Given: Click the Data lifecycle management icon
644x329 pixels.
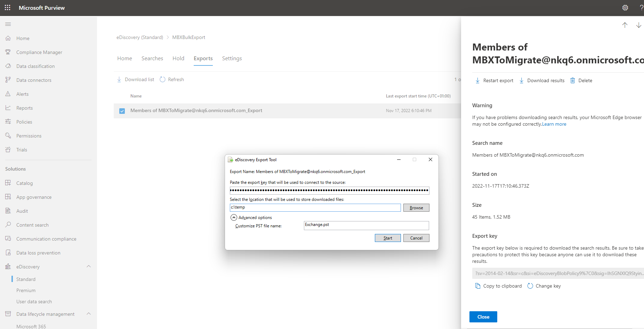Looking at the screenshot, I should pos(8,314).
